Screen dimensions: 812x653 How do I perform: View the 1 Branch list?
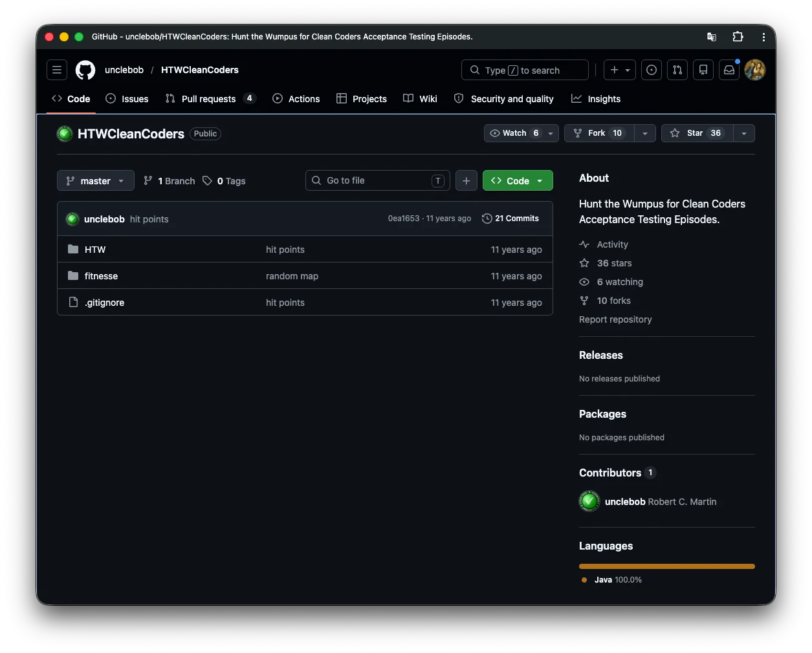pos(169,180)
